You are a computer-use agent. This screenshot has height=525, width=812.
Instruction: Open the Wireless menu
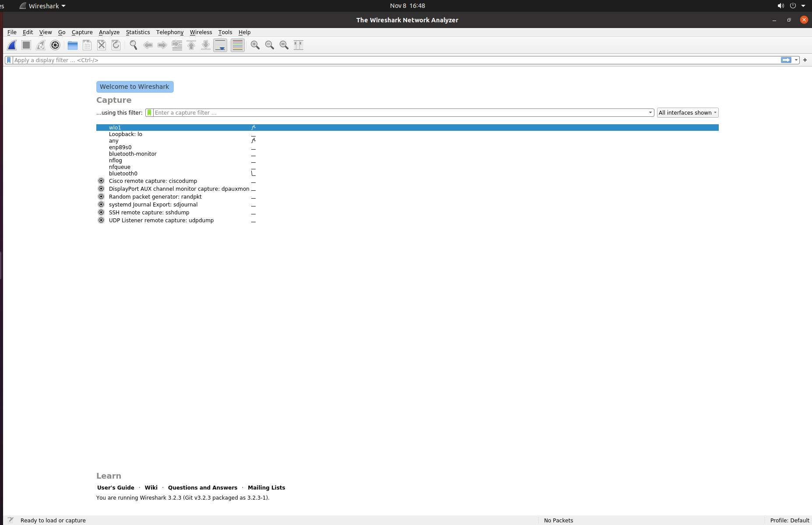coord(201,32)
